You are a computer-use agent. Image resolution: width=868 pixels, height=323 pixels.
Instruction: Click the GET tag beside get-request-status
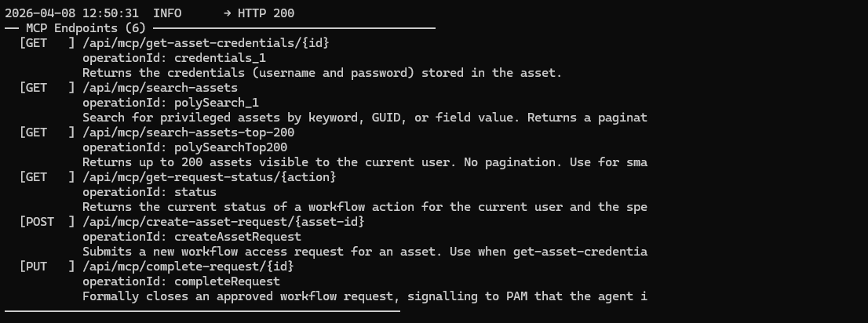point(34,177)
